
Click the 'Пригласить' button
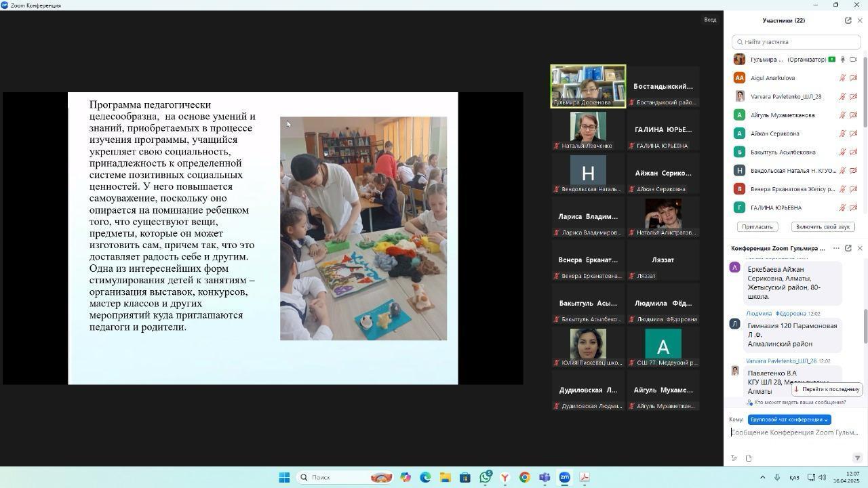[757, 227]
